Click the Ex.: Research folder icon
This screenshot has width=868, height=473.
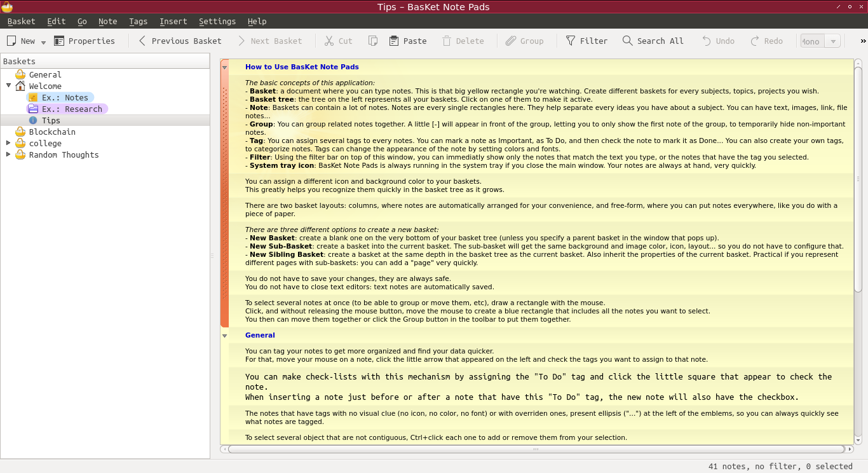point(33,109)
